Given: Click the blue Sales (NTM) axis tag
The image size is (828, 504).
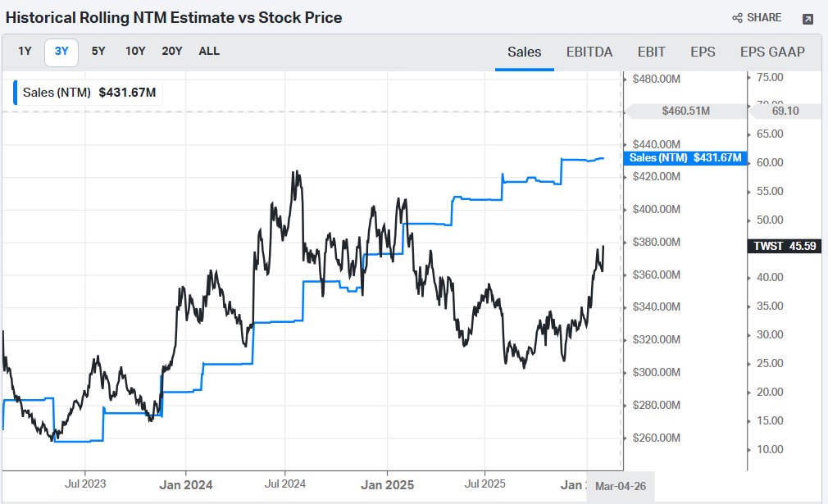Looking at the screenshot, I should [x=685, y=158].
